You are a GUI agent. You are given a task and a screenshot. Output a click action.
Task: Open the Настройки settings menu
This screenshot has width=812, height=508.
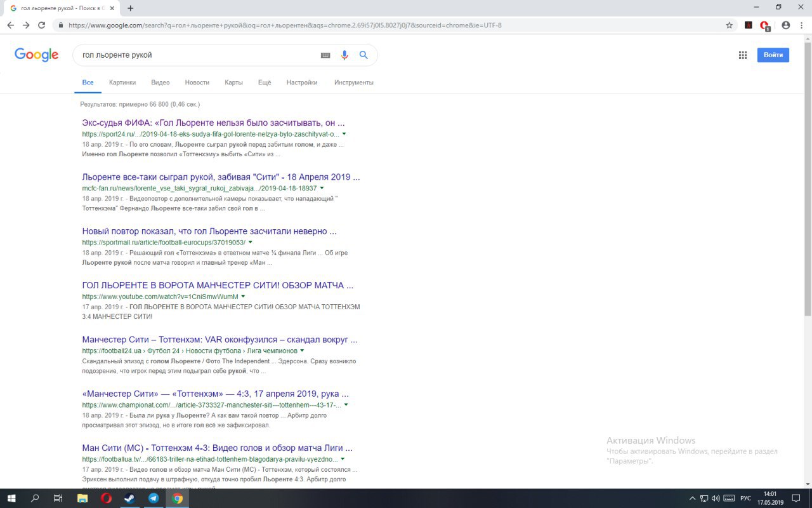[x=302, y=83]
